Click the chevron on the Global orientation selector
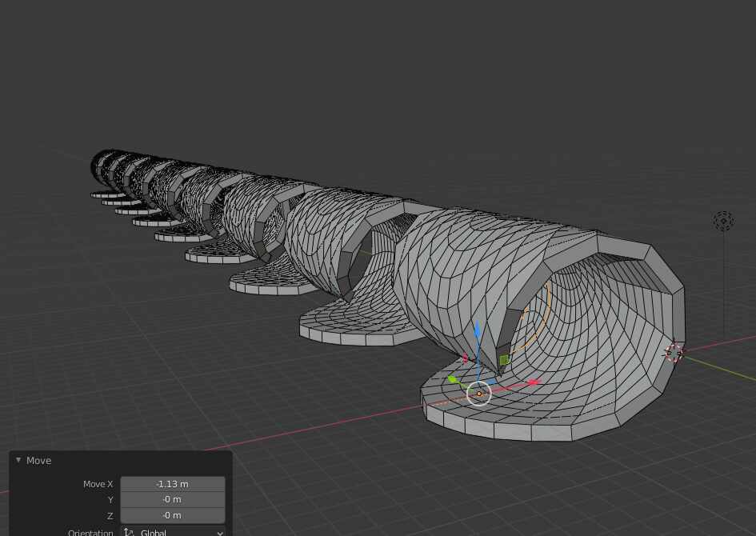 (x=219, y=533)
